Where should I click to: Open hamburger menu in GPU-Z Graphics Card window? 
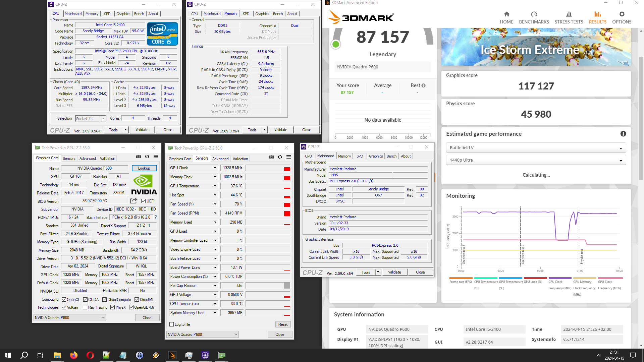[156, 157]
